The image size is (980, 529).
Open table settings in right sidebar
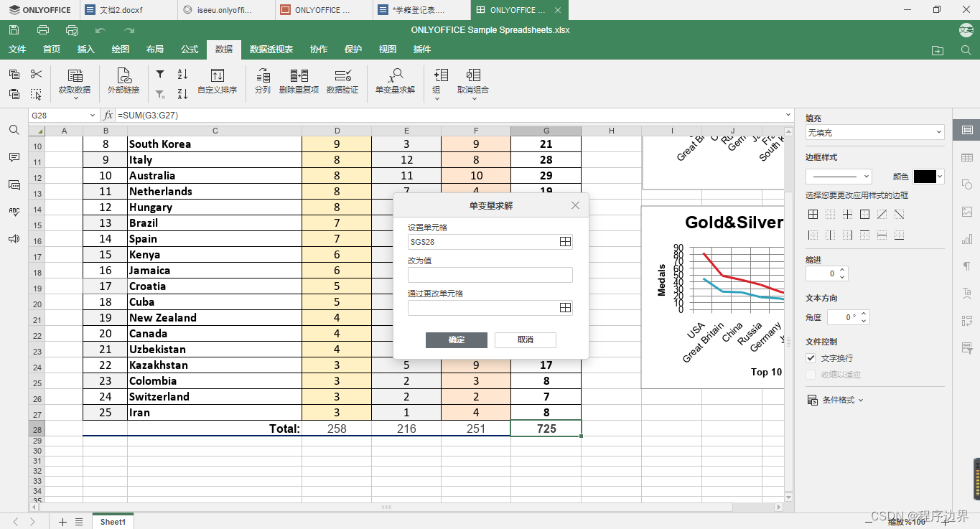tap(966, 157)
